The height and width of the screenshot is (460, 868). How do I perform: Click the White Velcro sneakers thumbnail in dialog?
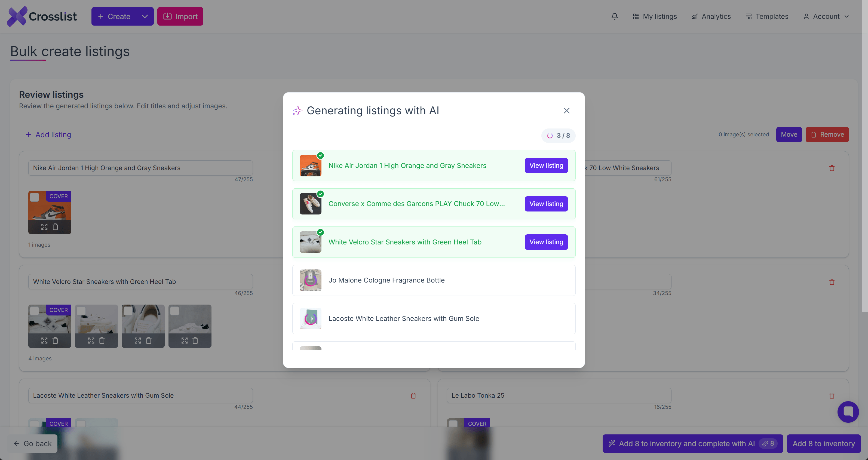(310, 242)
